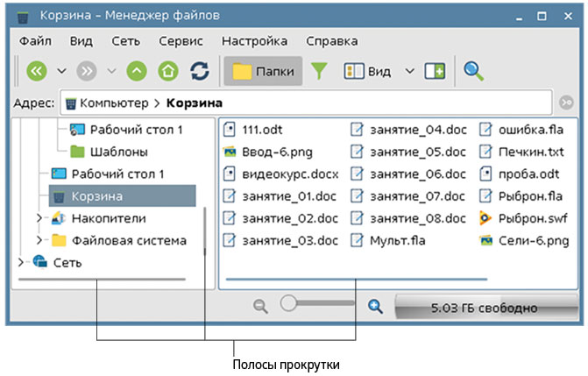Go to Home folder via house icon

pos(167,71)
